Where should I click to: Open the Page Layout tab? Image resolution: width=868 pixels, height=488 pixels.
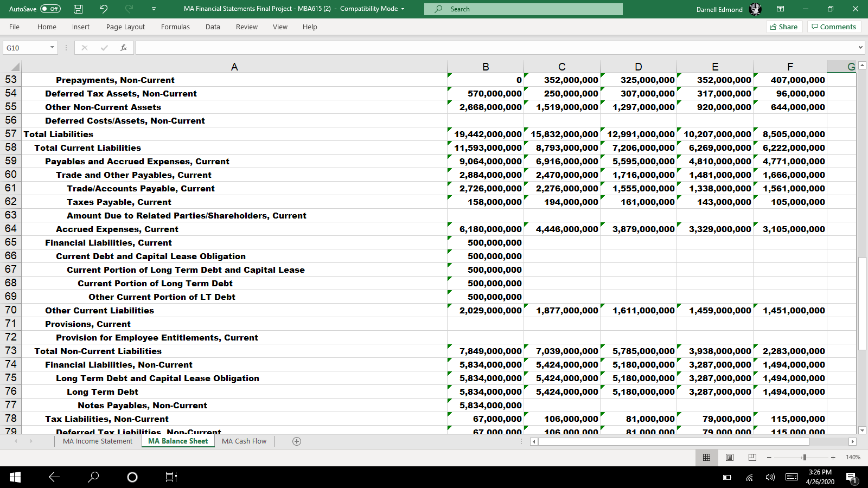(125, 27)
